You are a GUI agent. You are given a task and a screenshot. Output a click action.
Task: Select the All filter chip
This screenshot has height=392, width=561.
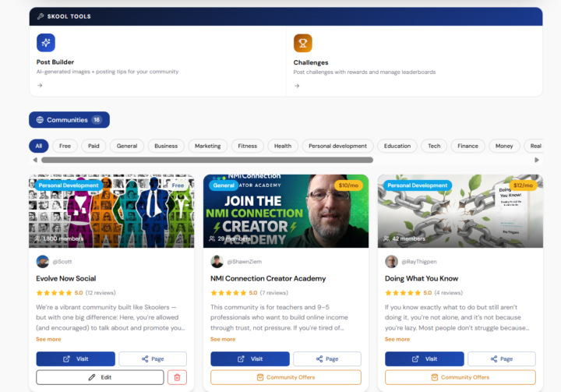39,146
